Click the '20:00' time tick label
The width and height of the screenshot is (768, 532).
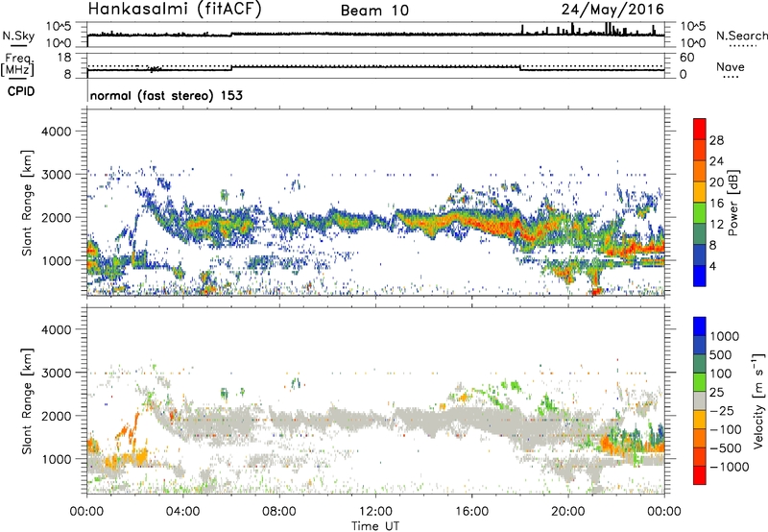pyautogui.click(x=567, y=512)
